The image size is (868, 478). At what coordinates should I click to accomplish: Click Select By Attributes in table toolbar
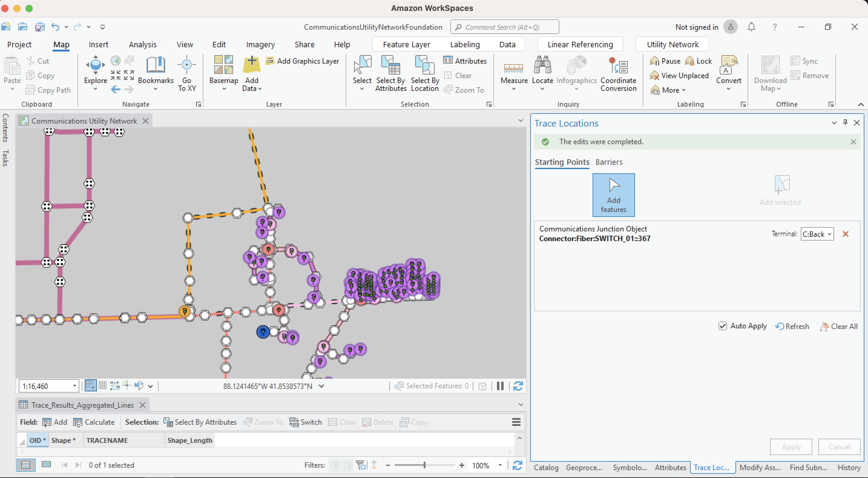(x=200, y=422)
